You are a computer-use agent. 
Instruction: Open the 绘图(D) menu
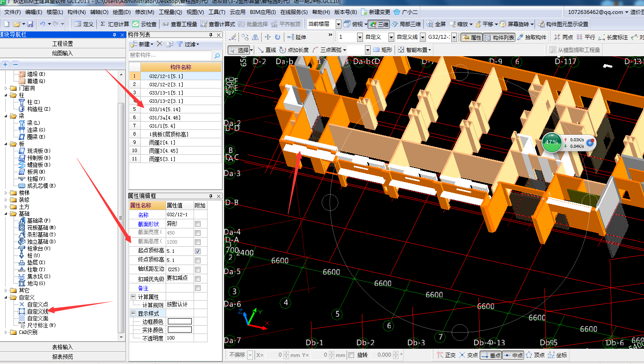coord(122,12)
